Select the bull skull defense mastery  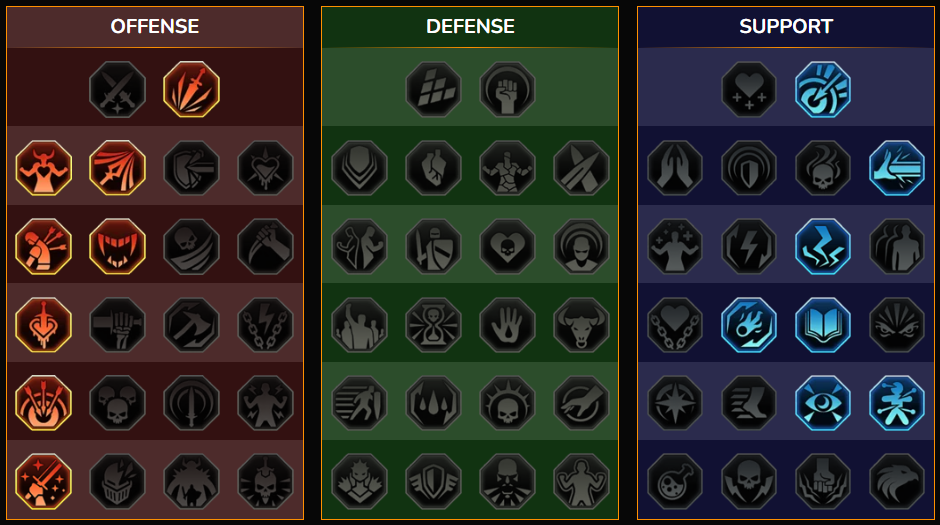(581, 325)
